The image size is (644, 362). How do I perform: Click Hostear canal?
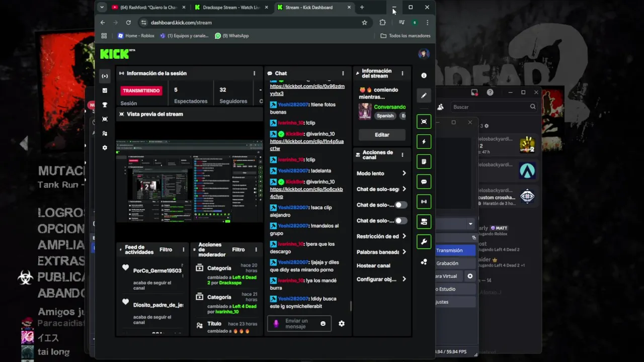pyautogui.click(x=373, y=265)
